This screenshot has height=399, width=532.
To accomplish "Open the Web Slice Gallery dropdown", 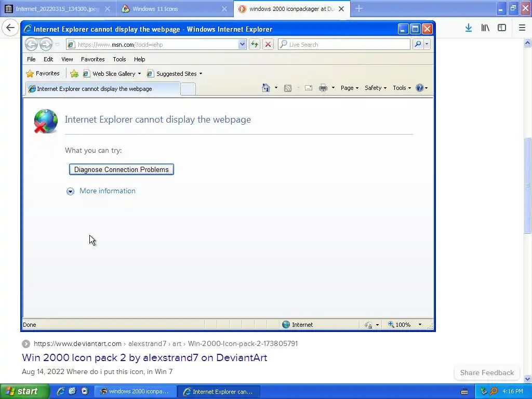I will tap(112, 74).
